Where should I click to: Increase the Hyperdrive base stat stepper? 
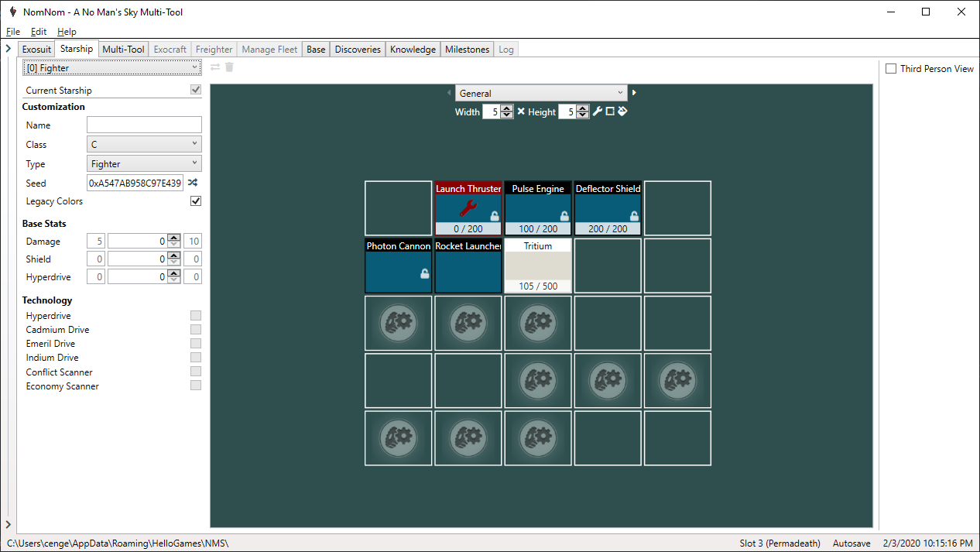pyautogui.click(x=174, y=273)
